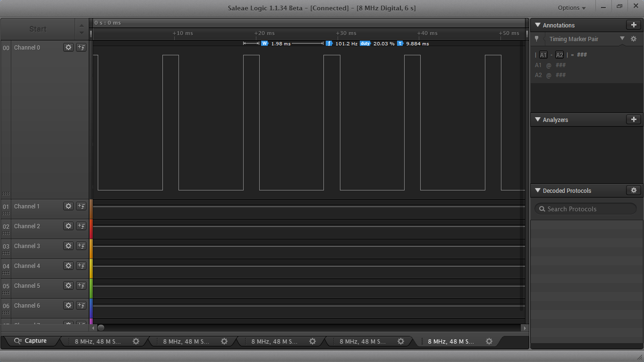Image resolution: width=644 pixels, height=362 pixels.
Task: Set trigger for Channel 1
Action: (81, 206)
